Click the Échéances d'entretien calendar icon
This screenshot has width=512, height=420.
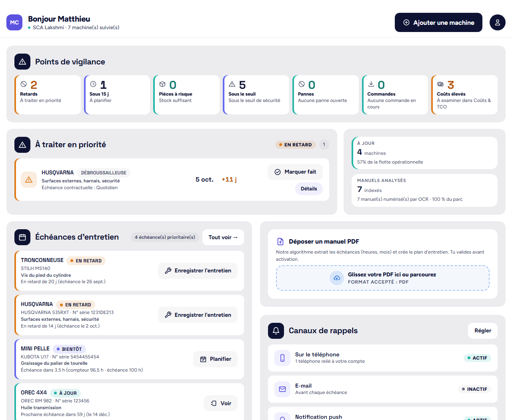[x=22, y=237]
